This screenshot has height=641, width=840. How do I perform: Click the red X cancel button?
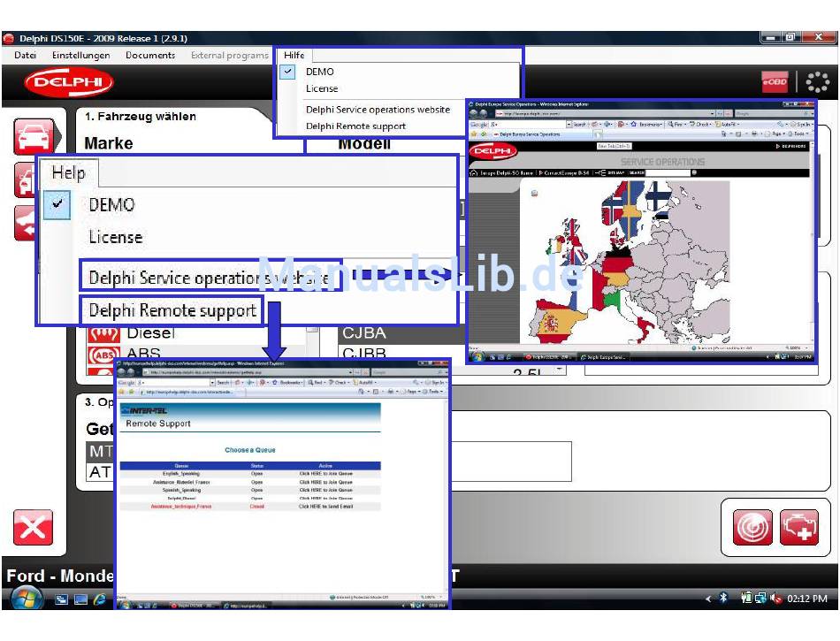tap(34, 527)
